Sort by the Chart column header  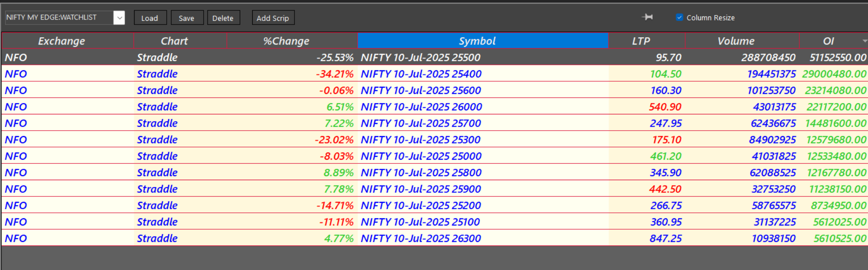pos(180,41)
